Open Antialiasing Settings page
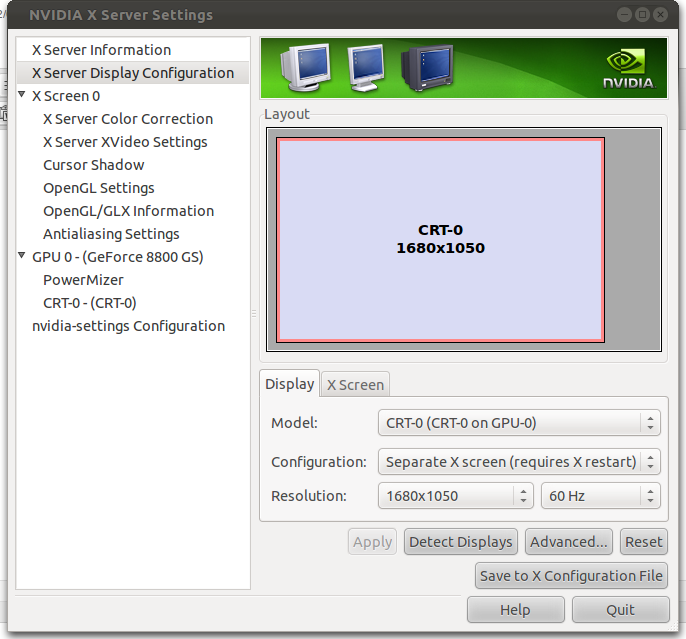 point(111,234)
